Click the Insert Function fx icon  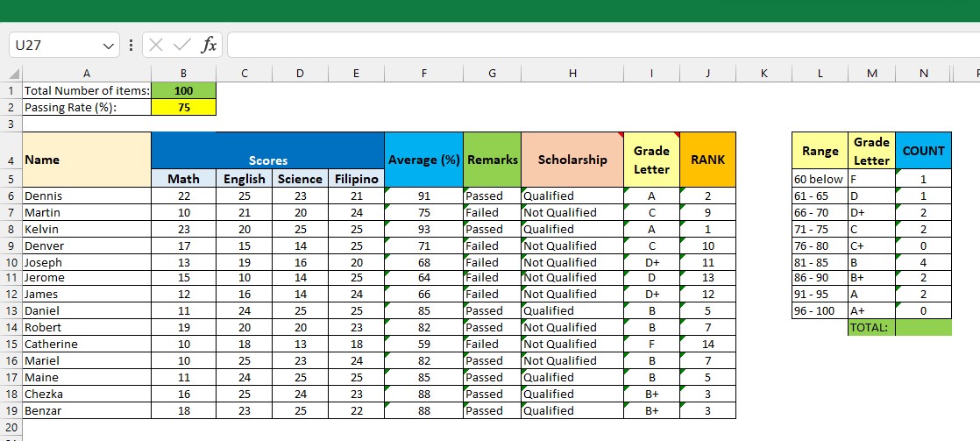(209, 45)
